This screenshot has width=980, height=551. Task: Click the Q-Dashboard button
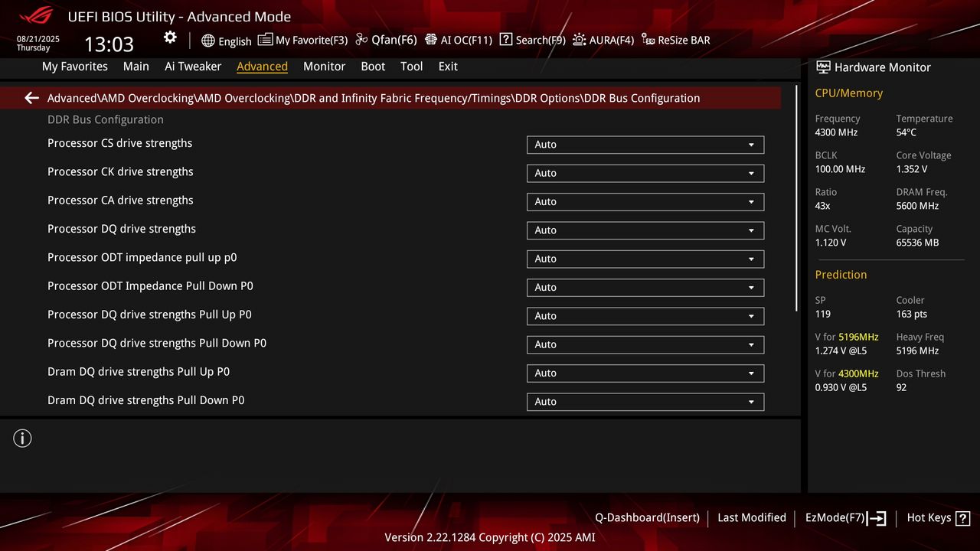click(647, 518)
